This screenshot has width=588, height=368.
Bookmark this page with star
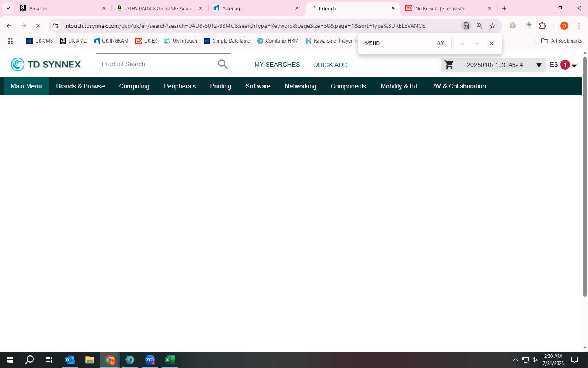492,26
